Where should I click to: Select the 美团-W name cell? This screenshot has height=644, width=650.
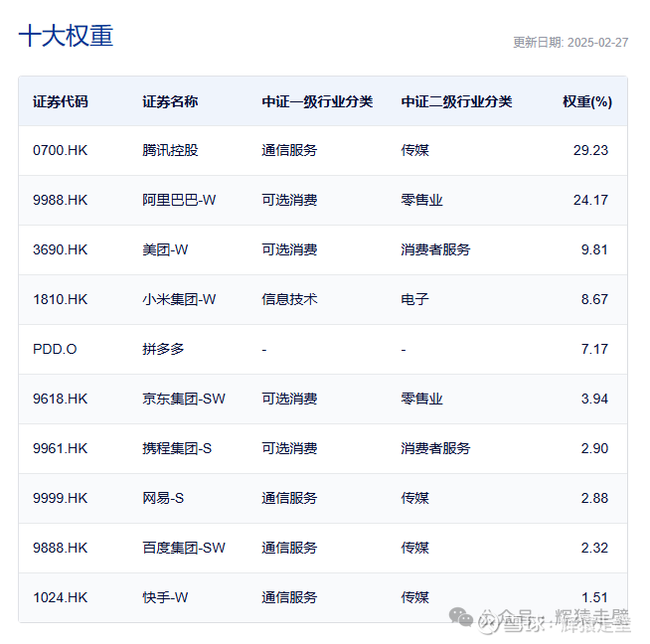165,249
